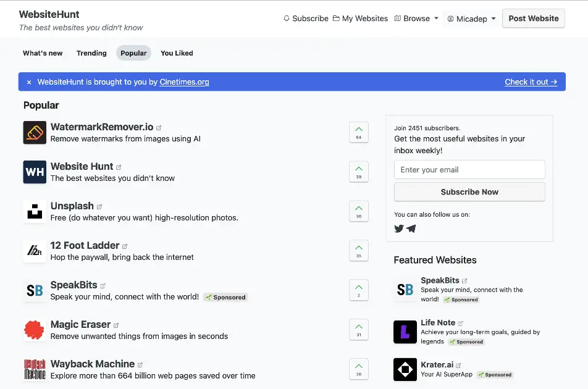The height and width of the screenshot is (389, 588).
Task: Open the Unsplash title link
Action: pos(72,206)
